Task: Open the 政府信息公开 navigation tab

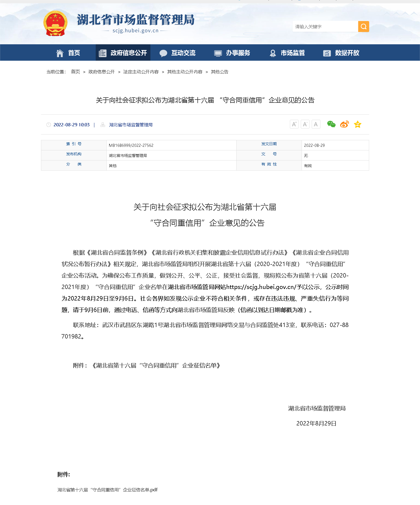Action: [123, 53]
